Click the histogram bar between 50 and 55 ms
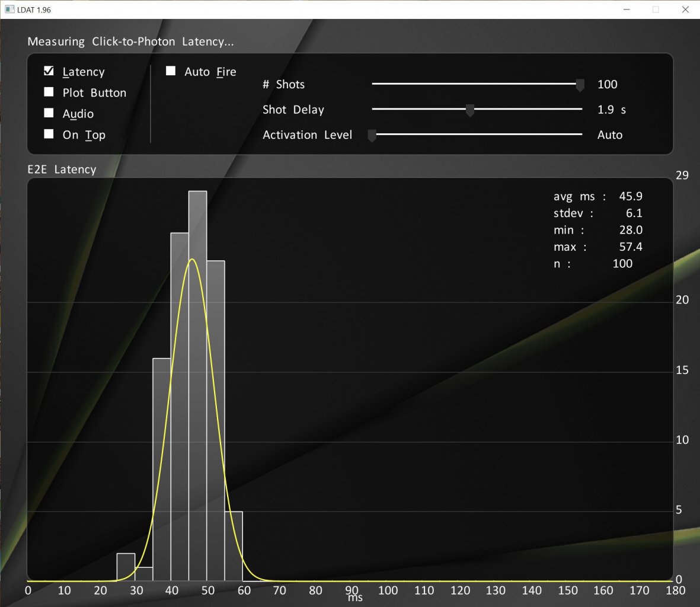Image resolution: width=700 pixels, height=607 pixels. pos(216,420)
